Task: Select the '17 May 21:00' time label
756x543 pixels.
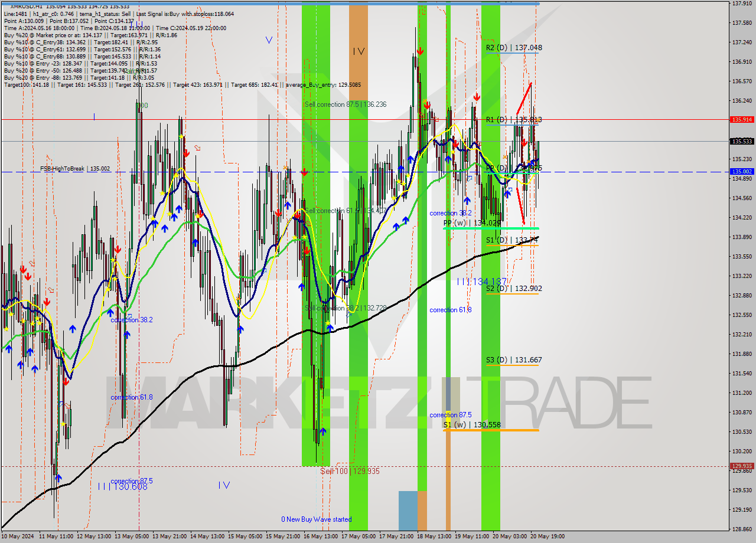Action: tap(396, 537)
